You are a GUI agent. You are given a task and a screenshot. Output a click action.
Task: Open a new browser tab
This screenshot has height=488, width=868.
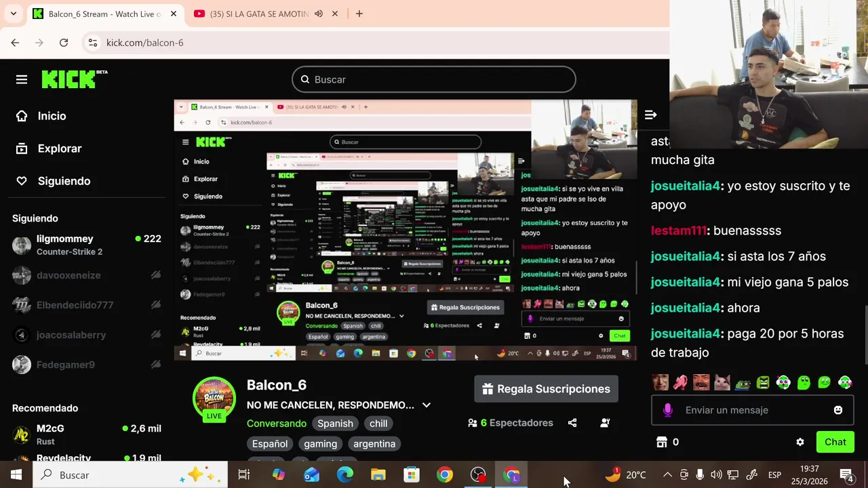tap(359, 14)
